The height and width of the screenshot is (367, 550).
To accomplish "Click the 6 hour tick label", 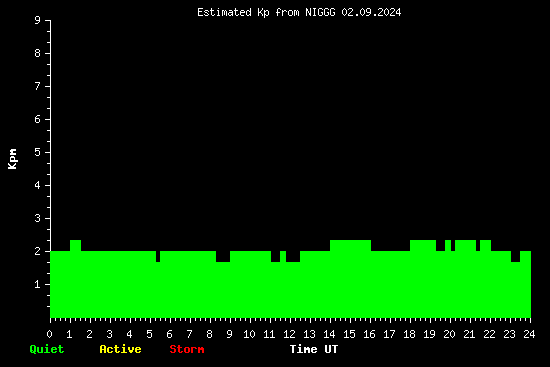I will click(169, 334).
